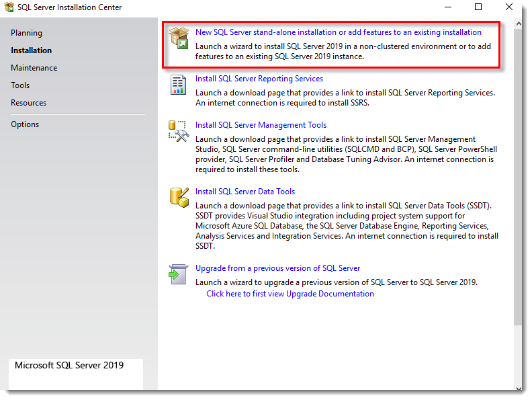
Task: Open the Tools section
Action: coord(20,85)
